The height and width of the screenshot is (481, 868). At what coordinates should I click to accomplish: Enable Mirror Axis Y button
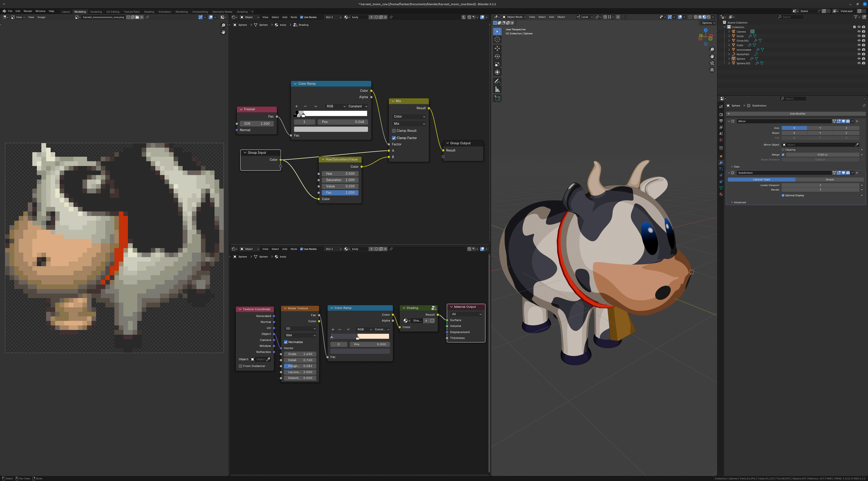[x=820, y=128]
